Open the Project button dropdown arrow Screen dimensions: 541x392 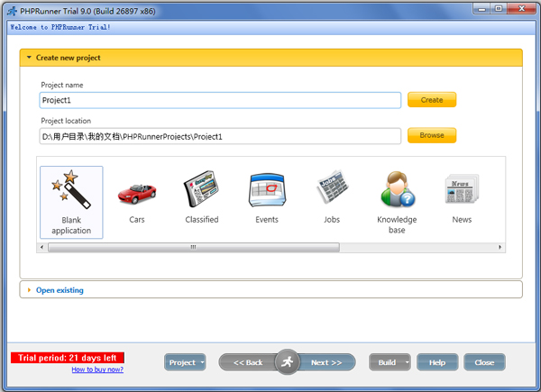click(202, 362)
